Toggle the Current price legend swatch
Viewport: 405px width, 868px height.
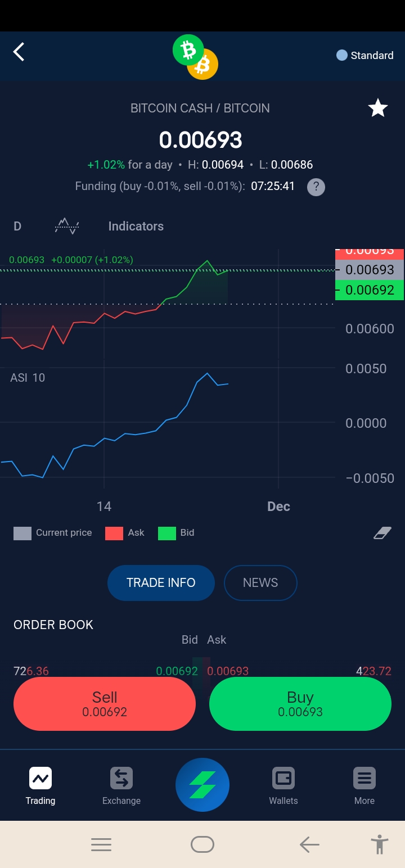pos(22,534)
